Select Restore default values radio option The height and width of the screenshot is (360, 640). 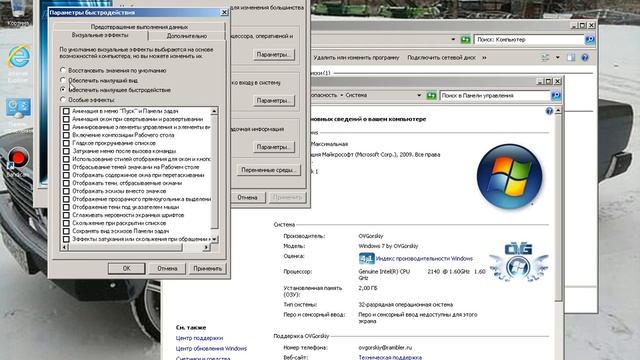[63, 70]
